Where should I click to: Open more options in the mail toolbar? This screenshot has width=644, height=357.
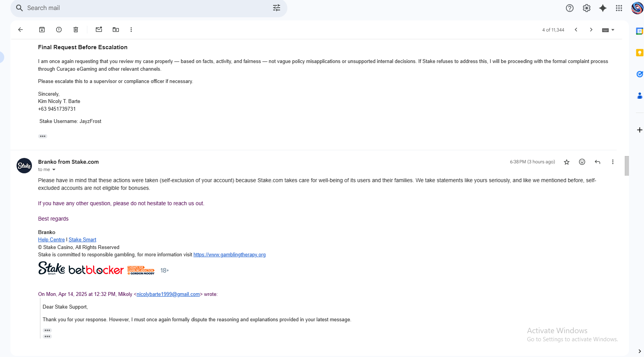click(131, 30)
